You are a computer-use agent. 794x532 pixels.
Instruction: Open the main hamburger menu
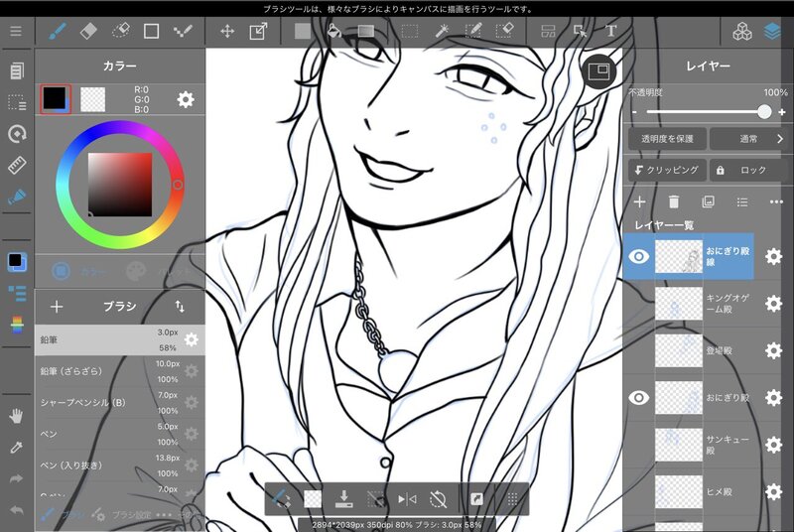point(16,31)
